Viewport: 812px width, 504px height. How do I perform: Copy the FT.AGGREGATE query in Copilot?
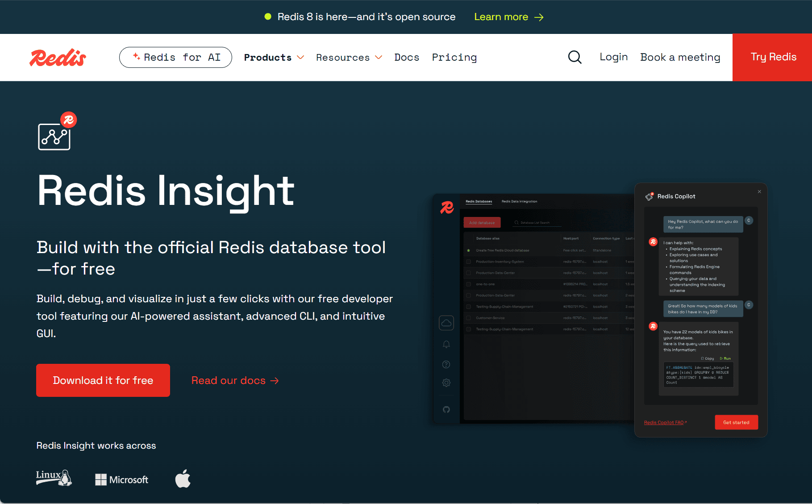[x=708, y=358]
